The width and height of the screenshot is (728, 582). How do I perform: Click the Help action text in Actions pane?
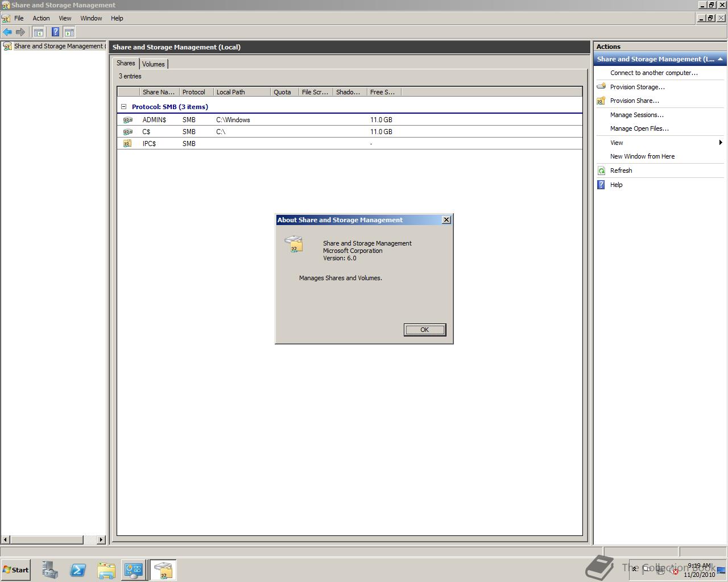(616, 185)
